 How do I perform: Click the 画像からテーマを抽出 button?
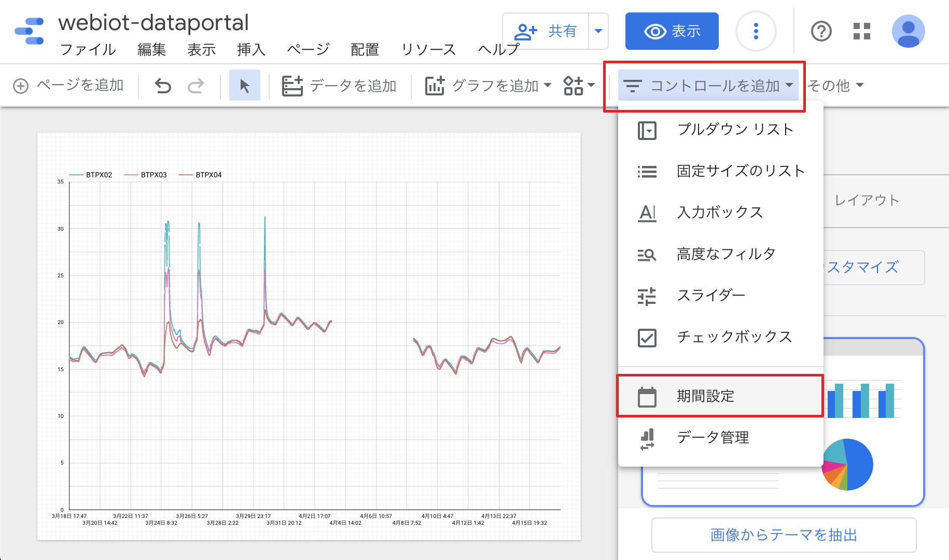coord(783,535)
